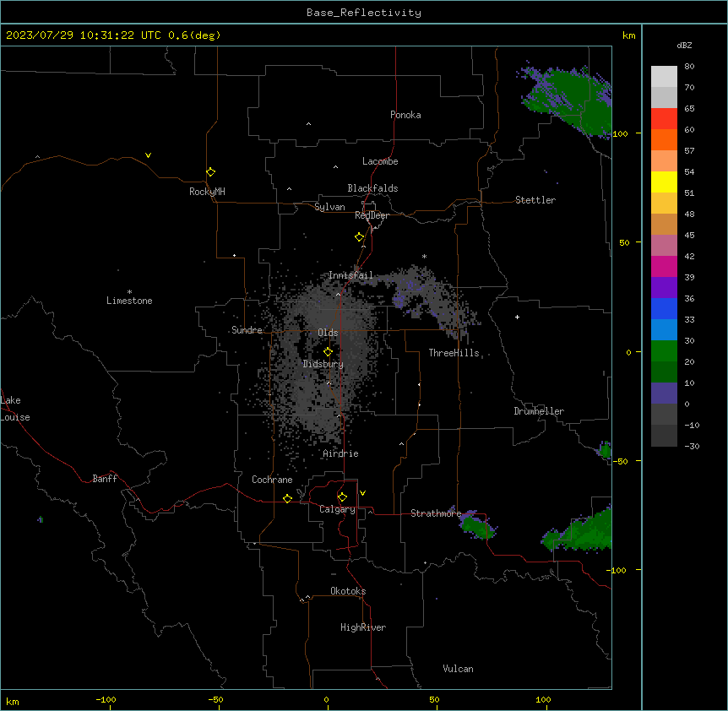Image resolution: width=728 pixels, height=711 pixels.
Task: Select the indigo 10 dBZ legend swatch
Action: pos(664,393)
